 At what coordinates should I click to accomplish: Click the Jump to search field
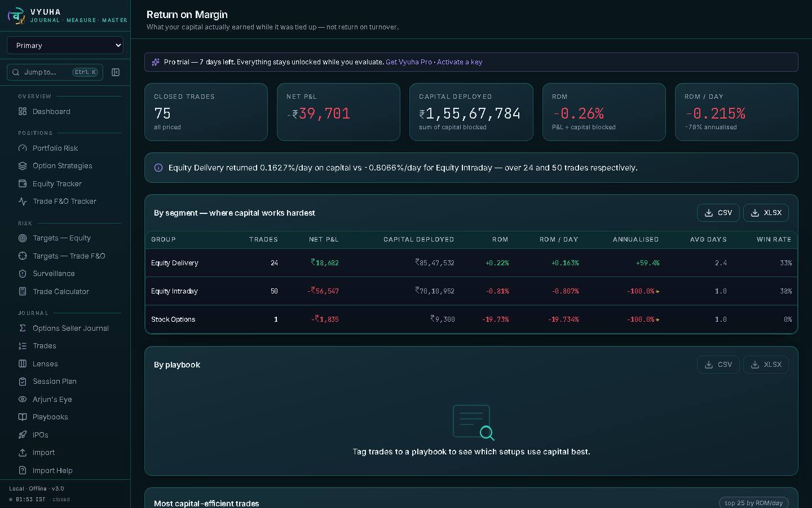[x=55, y=72]
